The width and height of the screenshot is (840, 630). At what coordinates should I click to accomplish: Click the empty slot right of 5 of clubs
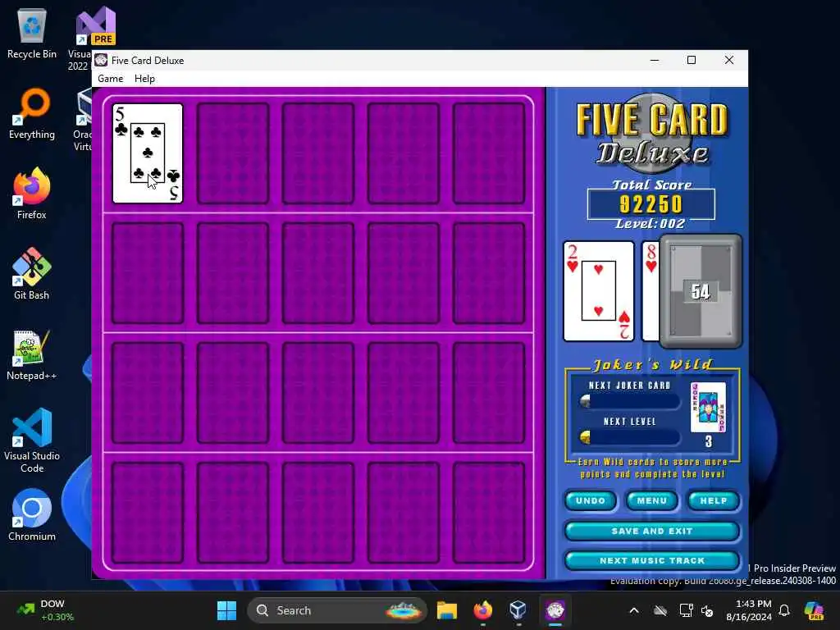(233, 153)
